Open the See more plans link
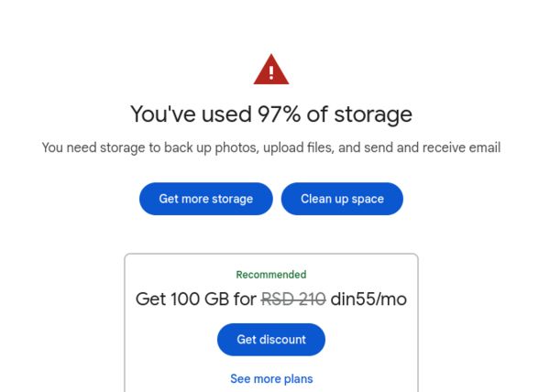Image resolution: width=550 pixels, height=392 pixels. pyautogui.click(x=271, y=378)
